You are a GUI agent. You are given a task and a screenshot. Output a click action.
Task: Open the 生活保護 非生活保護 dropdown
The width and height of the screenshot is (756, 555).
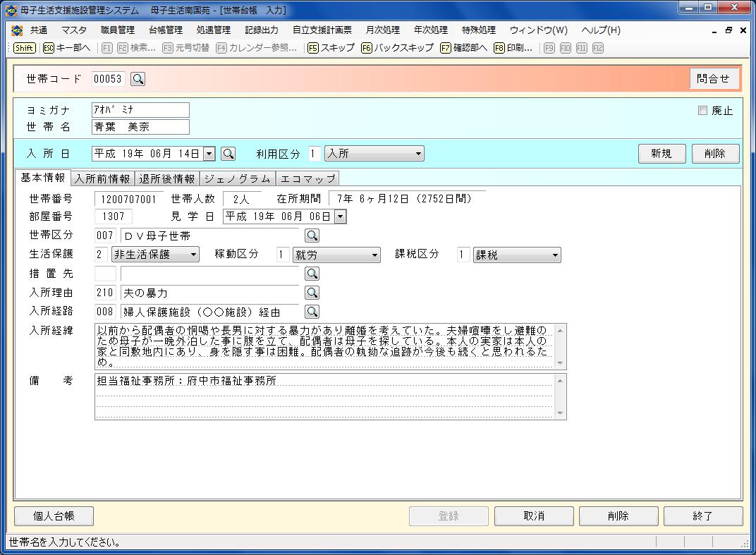point(194,255)
